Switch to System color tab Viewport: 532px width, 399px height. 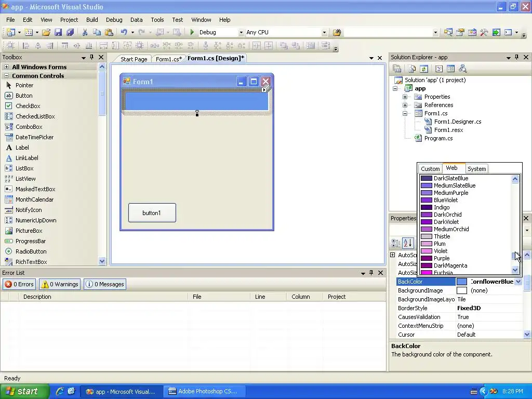(x=477, y=169)
